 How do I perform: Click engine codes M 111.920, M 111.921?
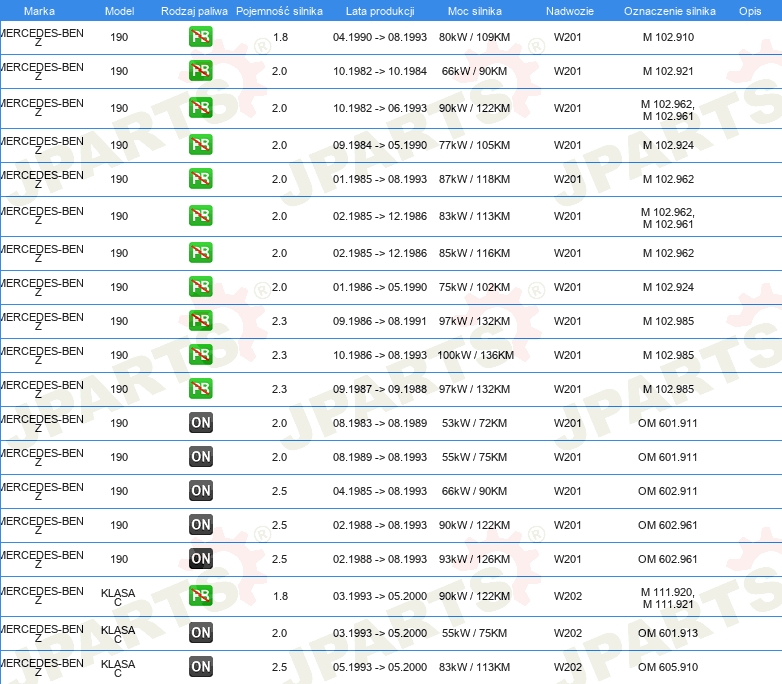click(668, 598)
